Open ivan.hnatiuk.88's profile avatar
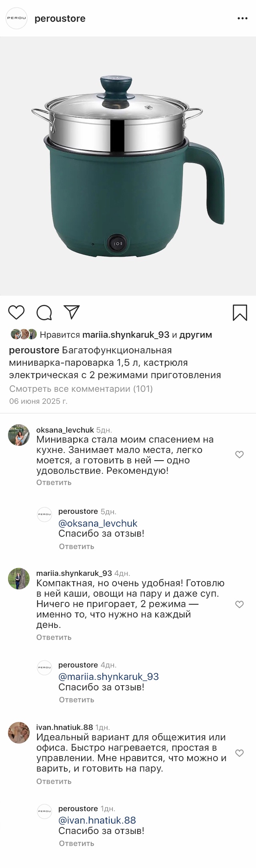Image resolution: width=256 pixels, height=868 pixels. coord(19,733)
